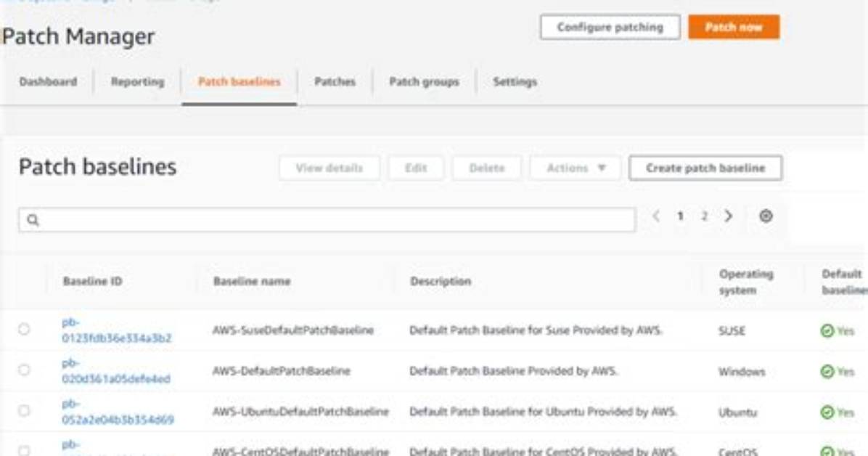Click the AWS-CentOSDefaultPatchBaseline name cell
The image size is (868, 456).
click(300, 451)
